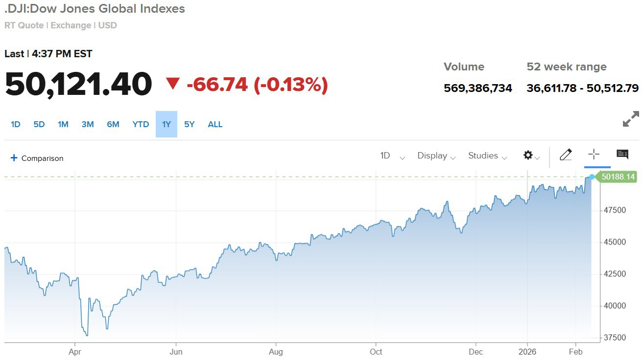Select the drawing pencil tool

click(x=566, y=155)
